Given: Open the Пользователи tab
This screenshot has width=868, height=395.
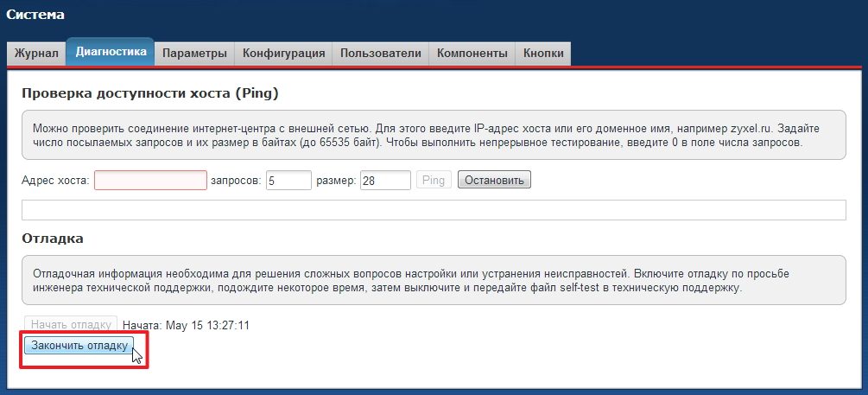Looking at the screenshot, I should [x=380, y=54].
